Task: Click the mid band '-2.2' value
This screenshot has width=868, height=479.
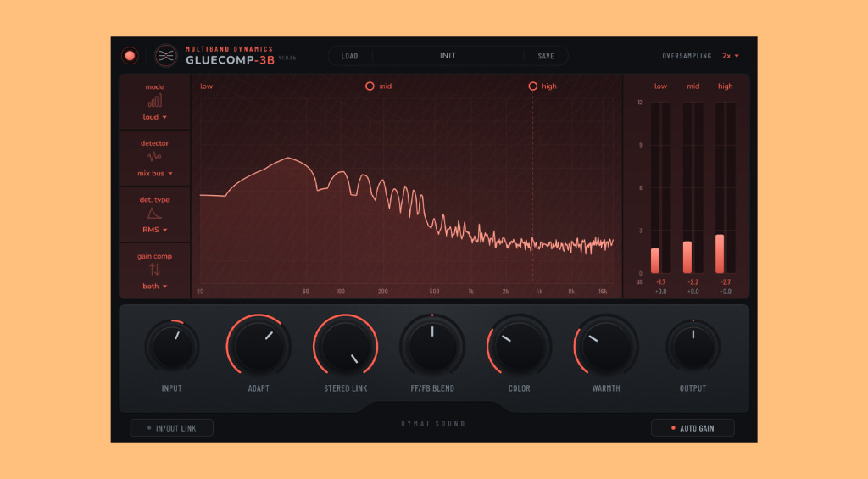Action: [693, 282]
